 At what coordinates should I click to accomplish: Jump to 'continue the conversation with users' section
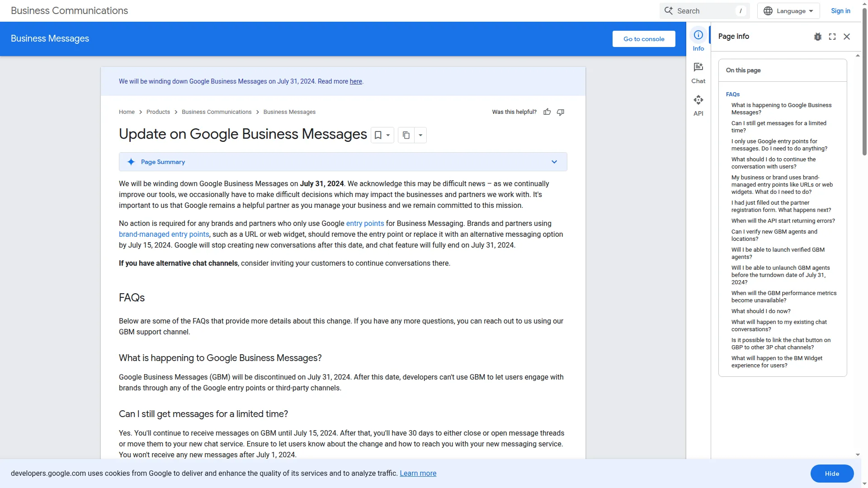coord(774,163)
